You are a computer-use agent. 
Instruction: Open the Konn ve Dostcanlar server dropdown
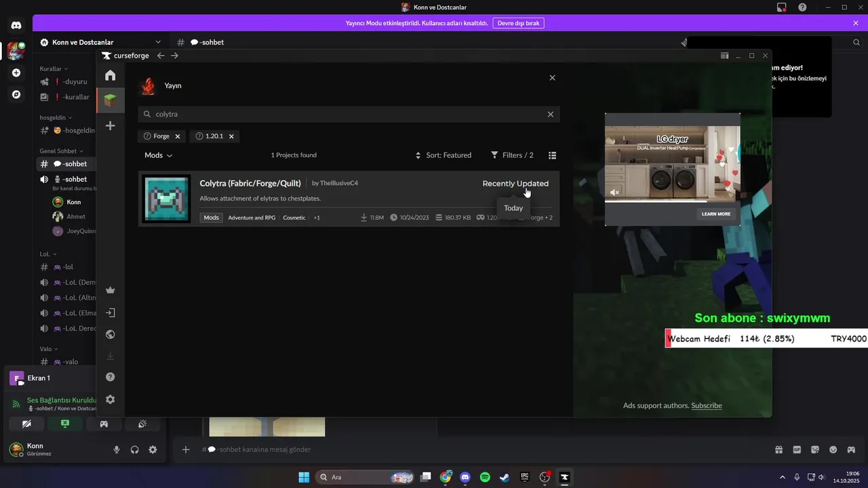(100, 42)
